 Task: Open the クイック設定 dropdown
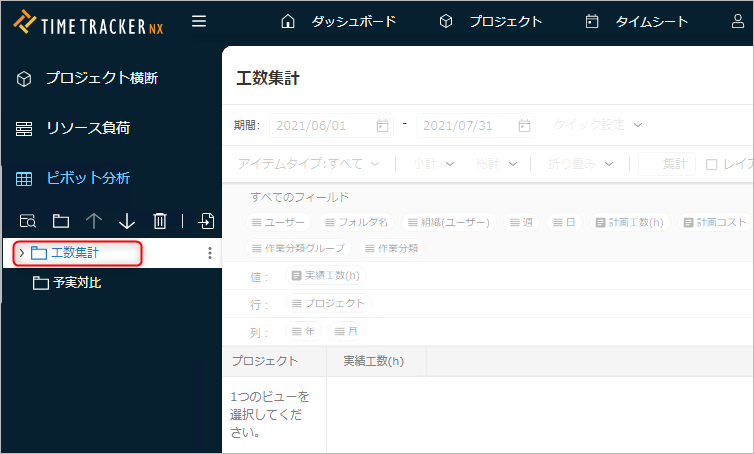click(598, 125)
